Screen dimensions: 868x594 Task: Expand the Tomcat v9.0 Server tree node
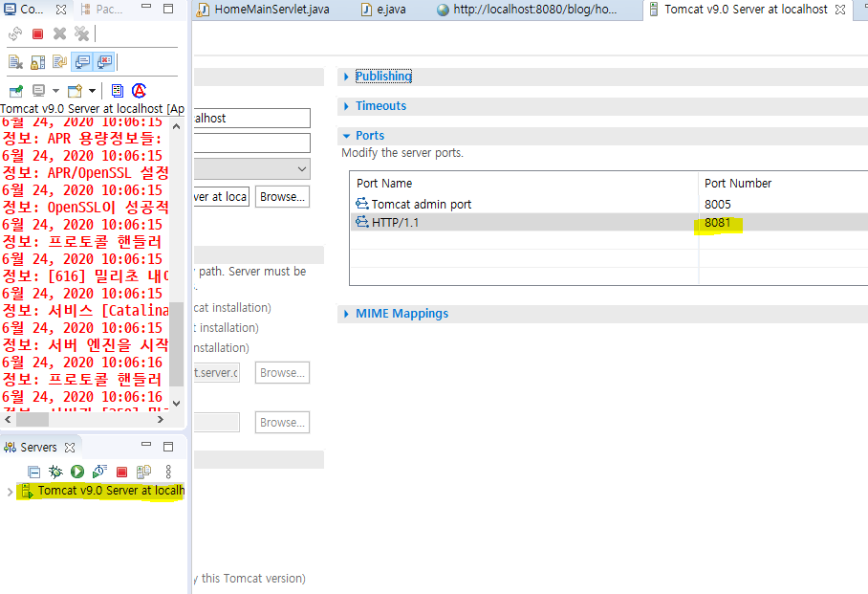point(10,492)
